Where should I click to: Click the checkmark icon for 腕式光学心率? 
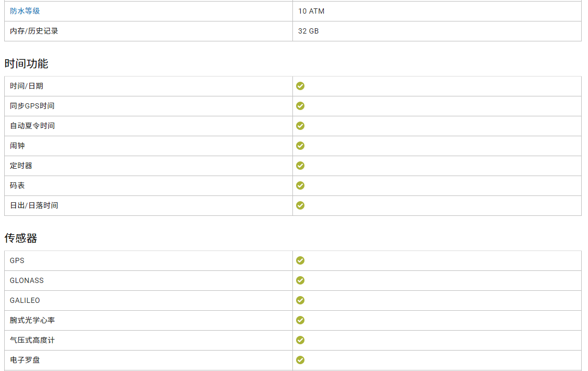coord(300,320)
